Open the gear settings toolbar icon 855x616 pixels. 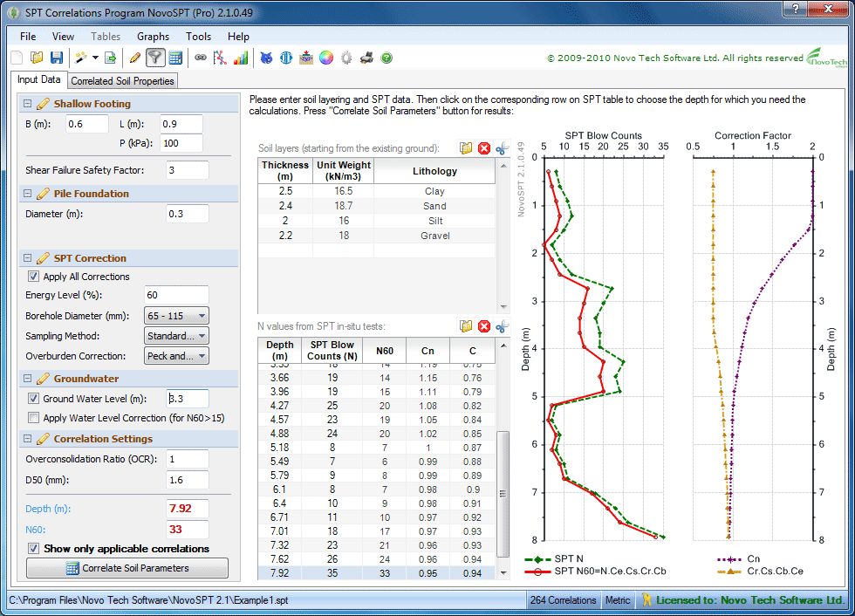tap(346, 58)
